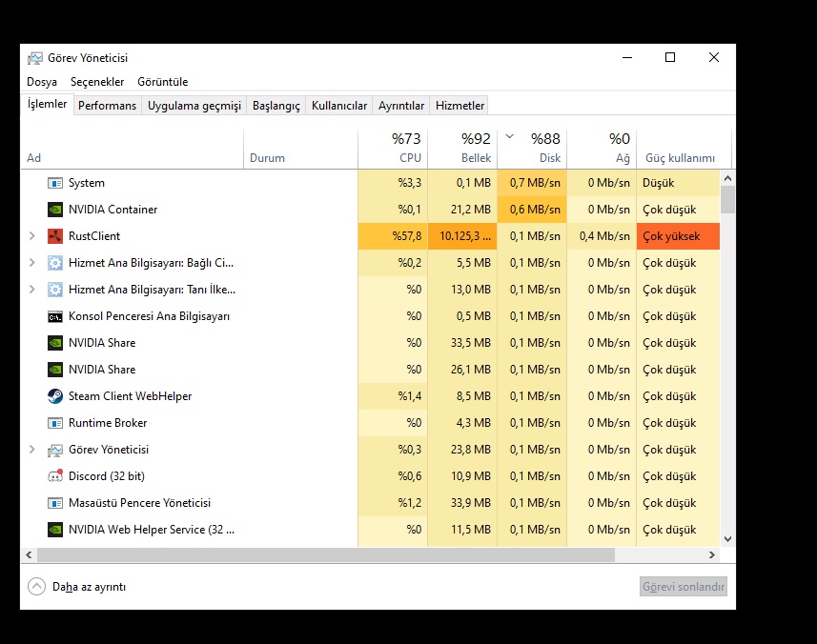Viewport: 817px width, 644px height.
Task: Click the Görevi sonlandır button
Action: [684, 587]
